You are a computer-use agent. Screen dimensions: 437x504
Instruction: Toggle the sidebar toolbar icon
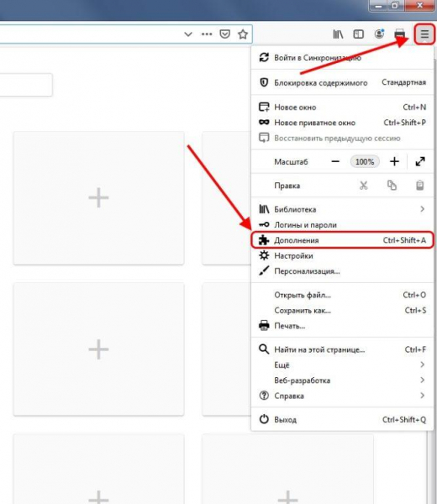click(358, 34)
